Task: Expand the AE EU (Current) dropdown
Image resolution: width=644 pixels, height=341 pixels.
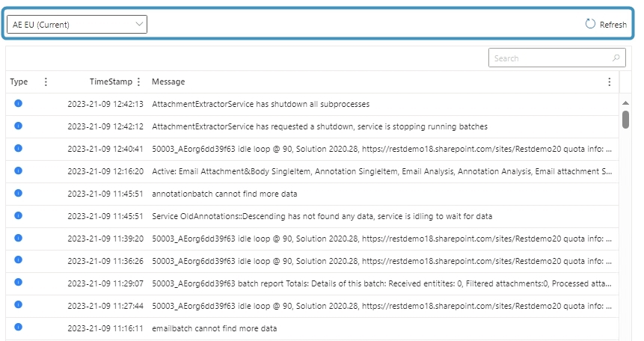Action: (77, 24)
